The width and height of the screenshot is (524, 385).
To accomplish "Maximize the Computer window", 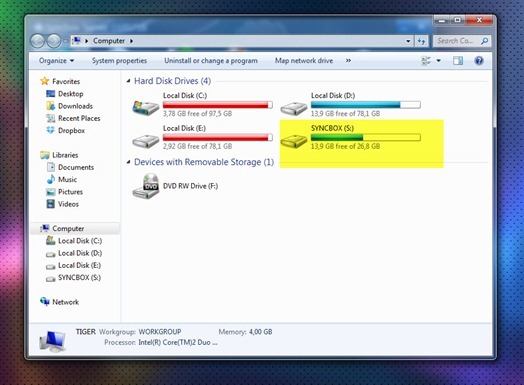I will (457, 20).
